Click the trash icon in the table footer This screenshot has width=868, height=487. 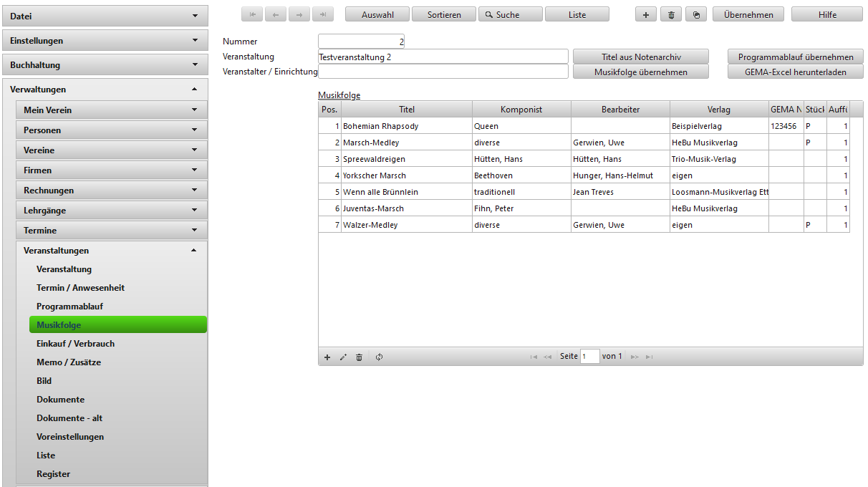tap(360, 357)
